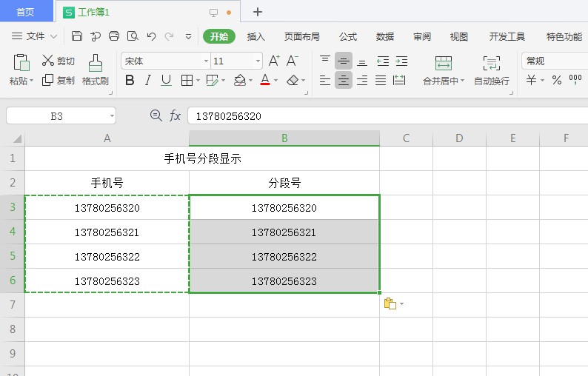588x376 pixels.
Task: Click the Redo arrow
Action: (169, 36)
